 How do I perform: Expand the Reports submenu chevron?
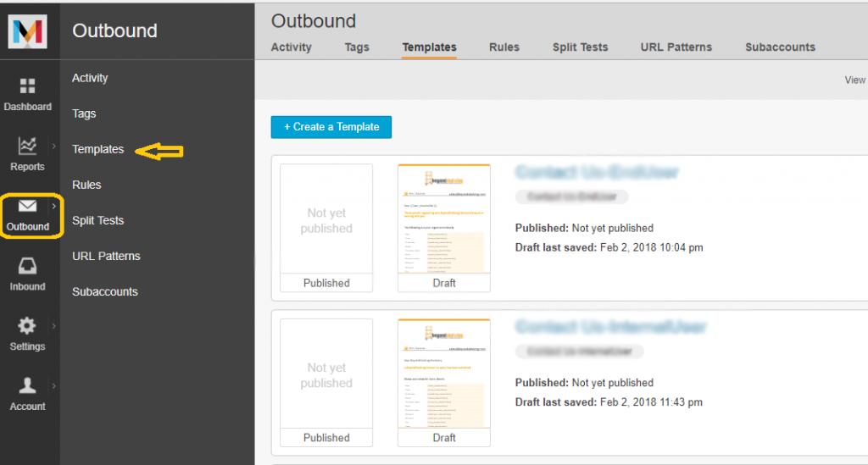tap(53, 147)
